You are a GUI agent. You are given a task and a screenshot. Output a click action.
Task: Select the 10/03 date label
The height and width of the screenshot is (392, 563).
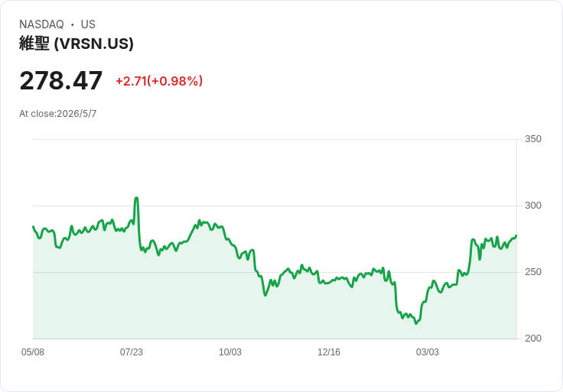point(230,352)
